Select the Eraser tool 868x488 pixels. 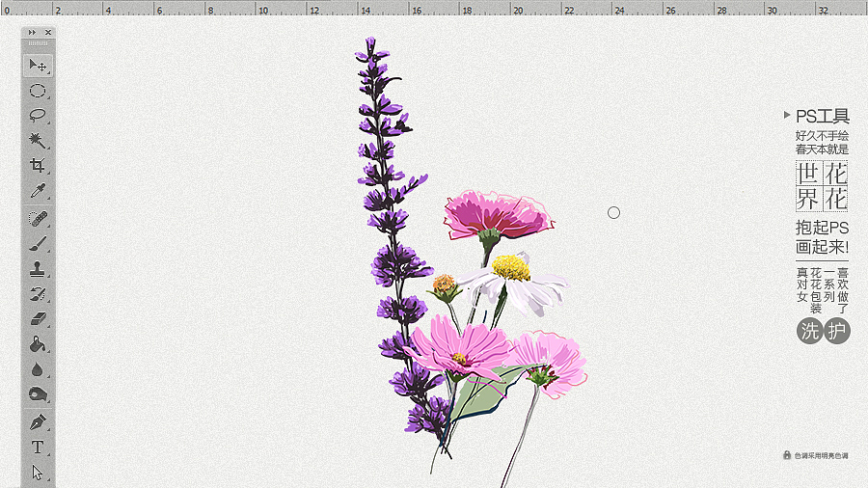38,318
